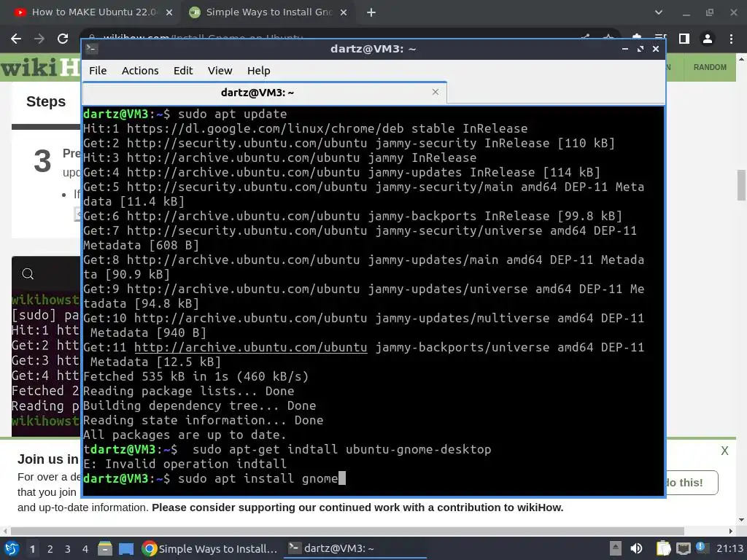Click the show desktop icon on the taskbar
Image resolution: width=747 pixels, height=560 pixels.
click(126, 548)
